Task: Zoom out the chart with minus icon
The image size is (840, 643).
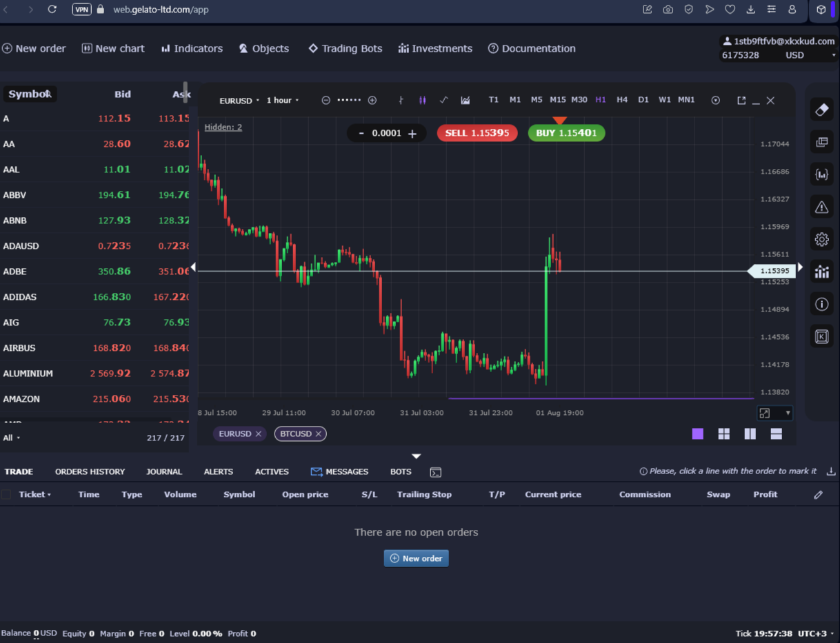Action: [326, 101]
